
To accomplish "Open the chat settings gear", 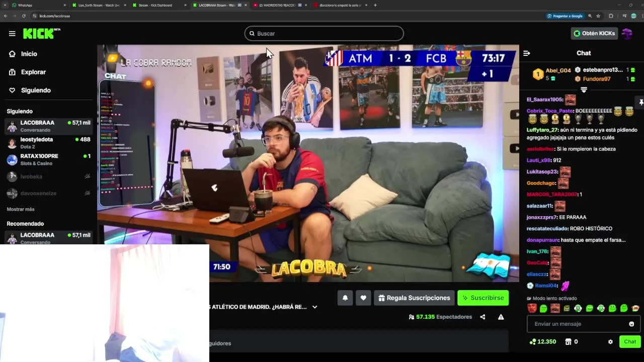I will click(610, 341).
